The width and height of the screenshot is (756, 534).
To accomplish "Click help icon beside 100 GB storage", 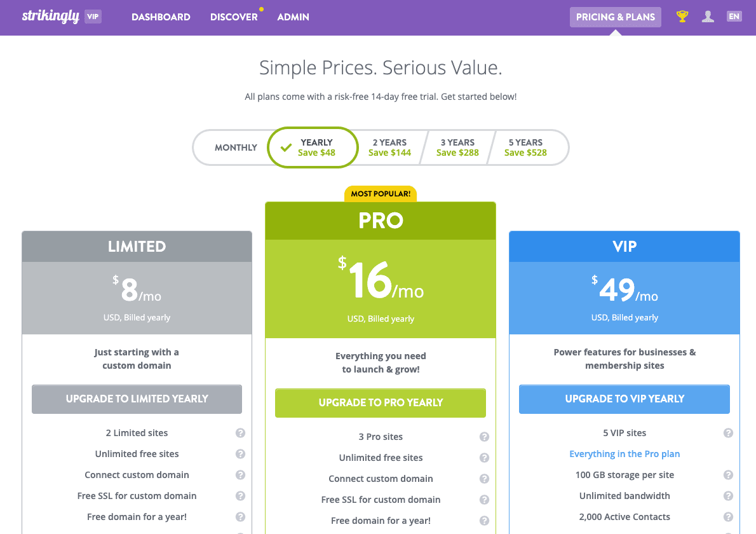I will (728, 476).
